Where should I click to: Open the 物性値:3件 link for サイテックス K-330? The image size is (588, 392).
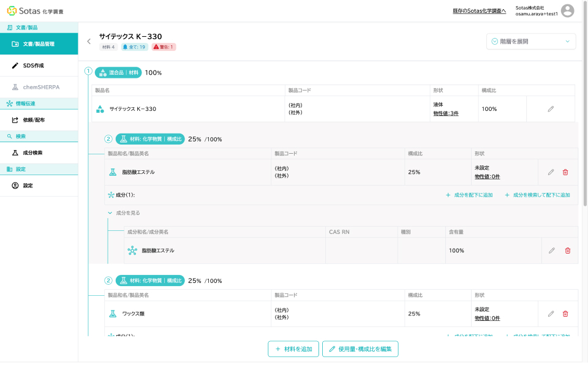click(x=446, y=113)
